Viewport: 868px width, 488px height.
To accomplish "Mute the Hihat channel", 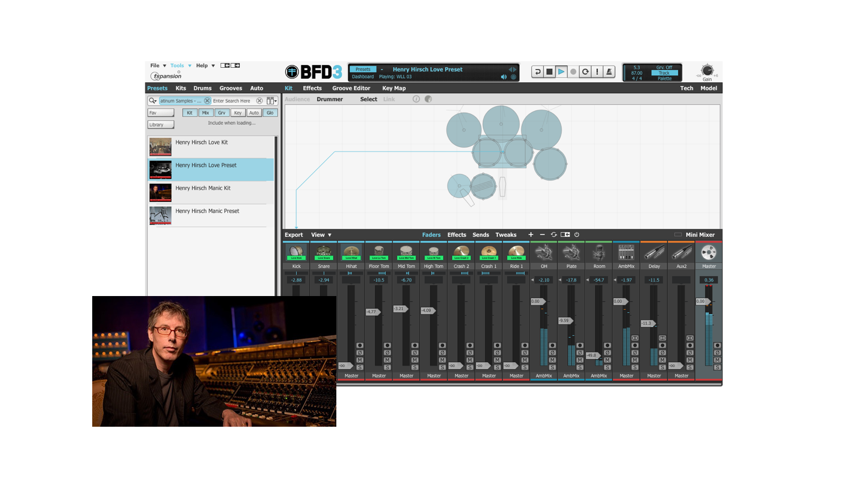I will pyautogui.click(x=360, y=360).
